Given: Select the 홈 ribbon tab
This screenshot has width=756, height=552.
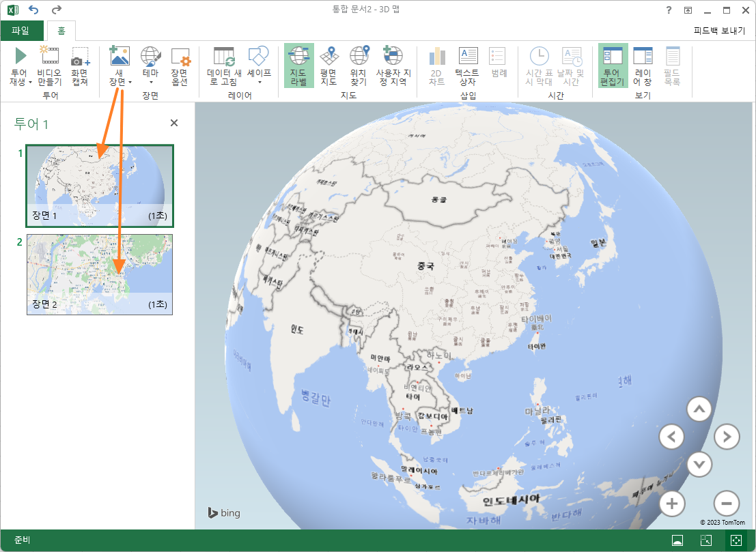Looking at the screenshot, I should pyautogui.click(x=61, y=31).
